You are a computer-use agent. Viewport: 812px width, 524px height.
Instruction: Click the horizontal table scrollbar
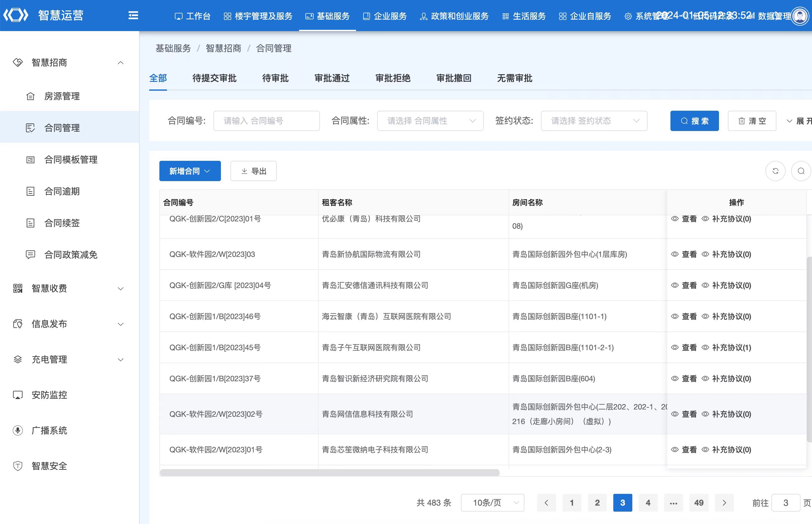pyautogui.click(x=329, y=473)
